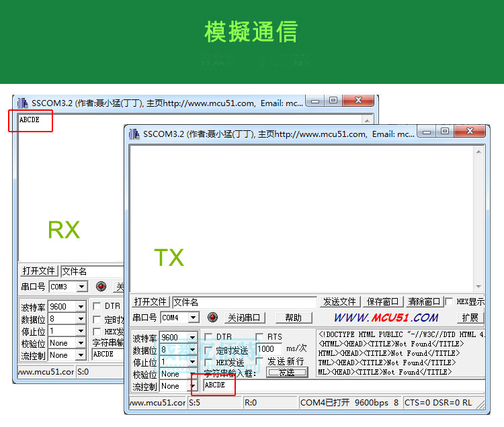Click the red port status indicator beside COM4
The image size is (504, 427).
pyautogui.click(x=212, y=318)
